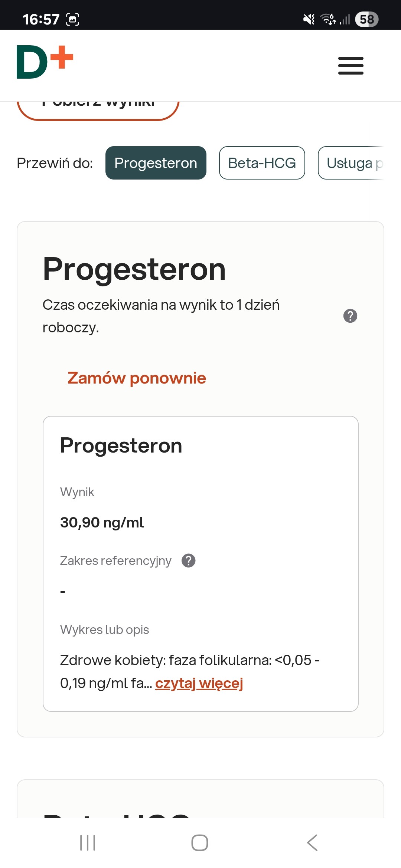Tap the large Progesteron section heading

pyautogui.click(x=134, y=269)
